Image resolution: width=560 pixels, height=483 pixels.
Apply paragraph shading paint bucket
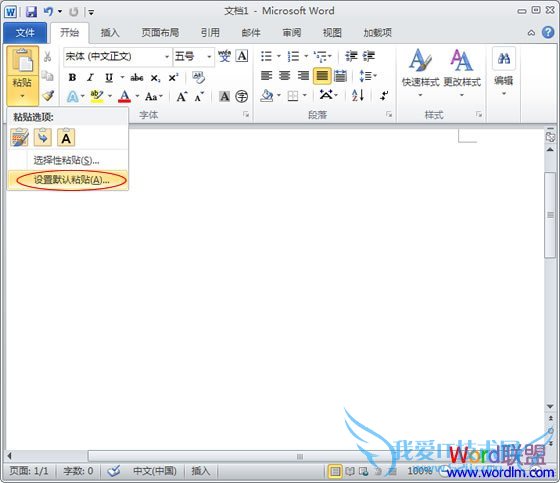[x=267, y=95]
